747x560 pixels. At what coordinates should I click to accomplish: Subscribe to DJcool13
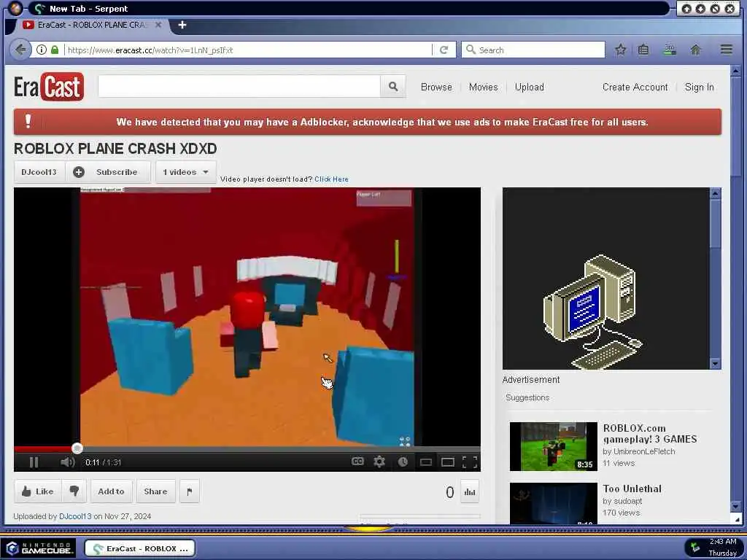pos(108,172)
